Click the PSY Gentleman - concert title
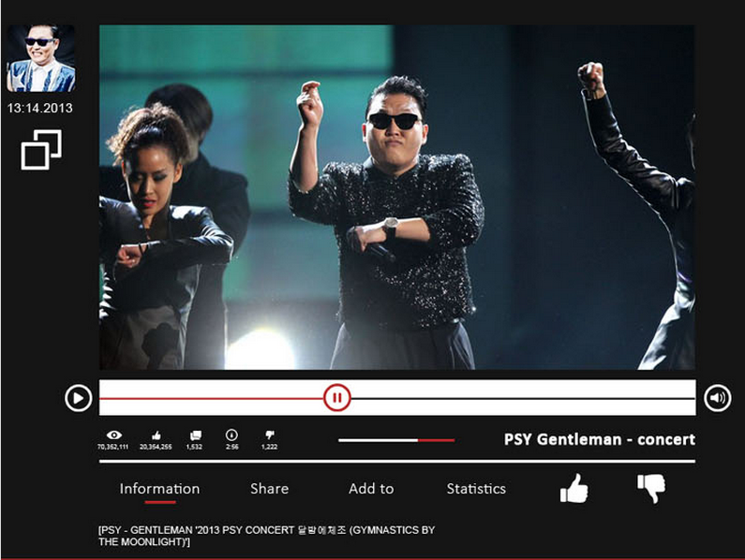This screenshot has width=745, height=560. [x=599, y=439]
